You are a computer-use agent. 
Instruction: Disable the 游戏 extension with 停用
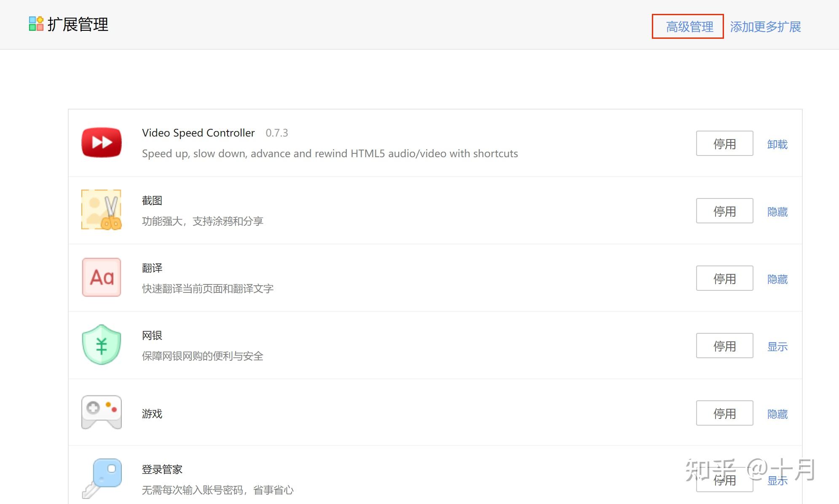[x=724, y=413]
